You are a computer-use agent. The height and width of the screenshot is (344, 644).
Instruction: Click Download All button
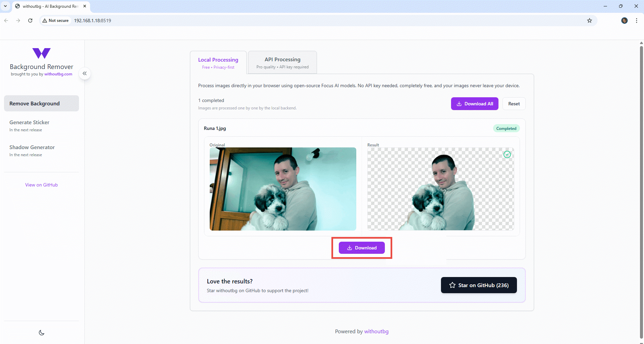(x=475, y=104)
